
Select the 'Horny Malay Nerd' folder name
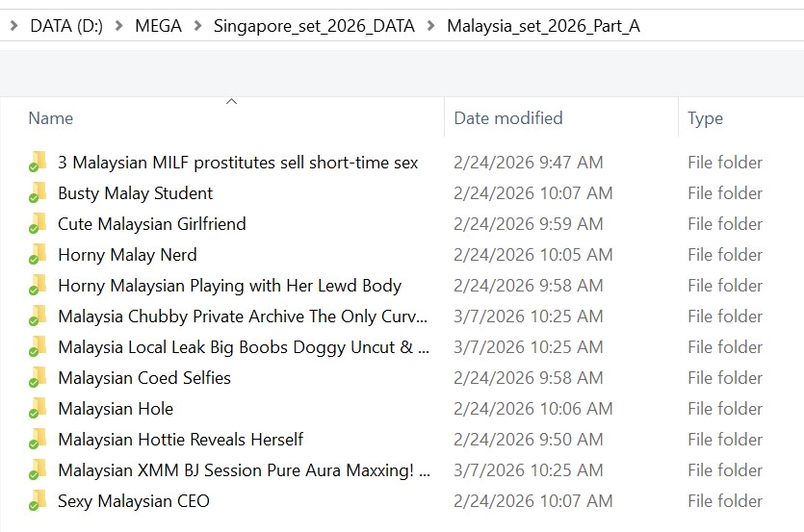pyautogui.click(x=127, y=255)
